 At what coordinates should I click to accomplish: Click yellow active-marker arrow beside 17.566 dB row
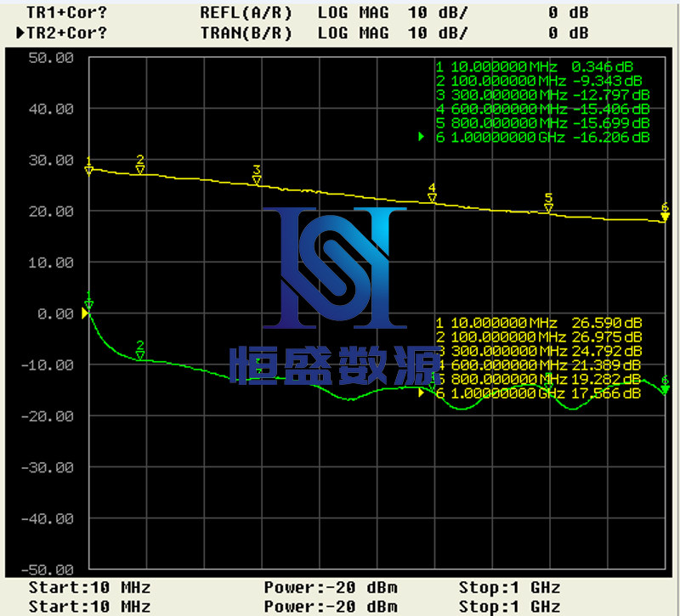pos(421,393)
